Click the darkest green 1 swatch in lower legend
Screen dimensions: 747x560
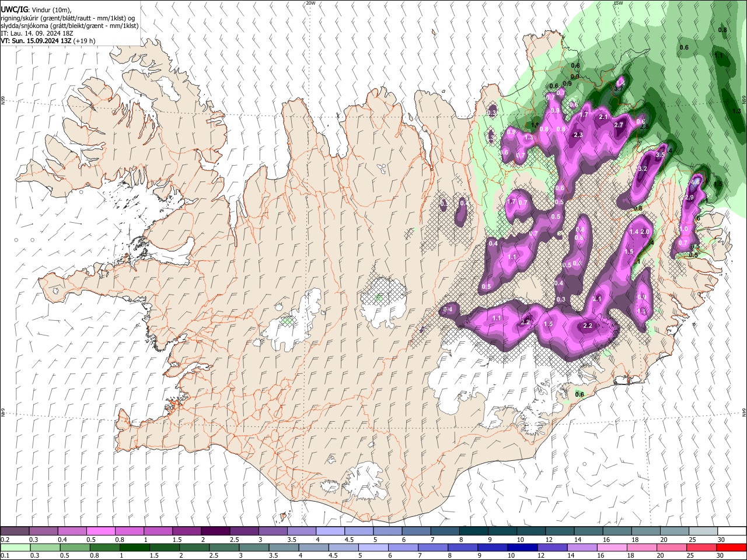point(135,548)
